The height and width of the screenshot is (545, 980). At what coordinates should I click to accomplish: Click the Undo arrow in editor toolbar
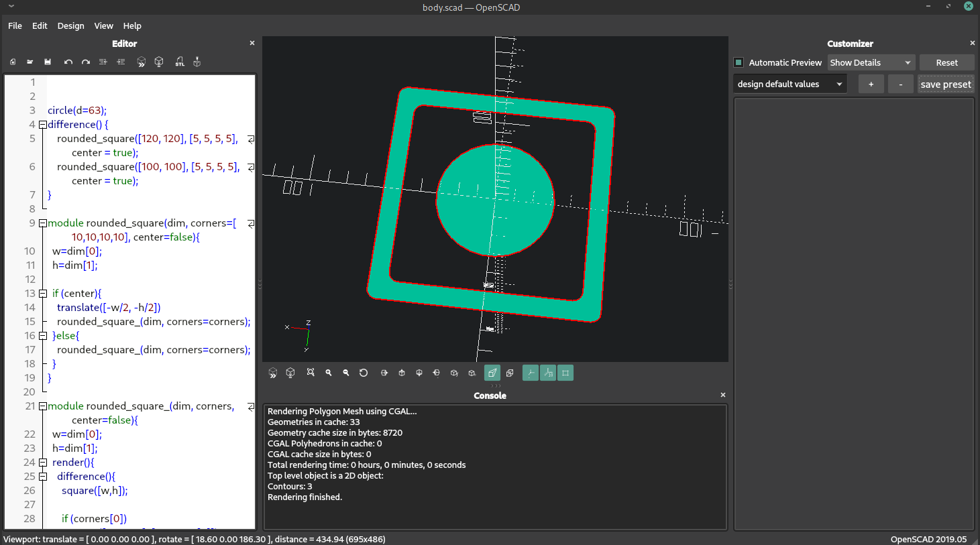point(68,62)
